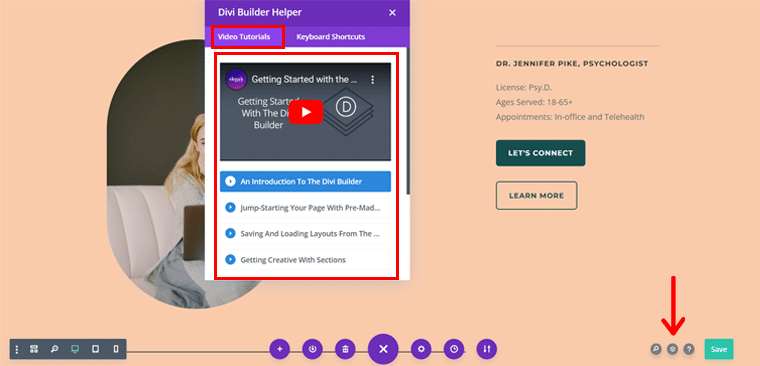This screenshot has height=366, width=760.
Task: Open the layers icon near Save
Action: pos(672,349)
